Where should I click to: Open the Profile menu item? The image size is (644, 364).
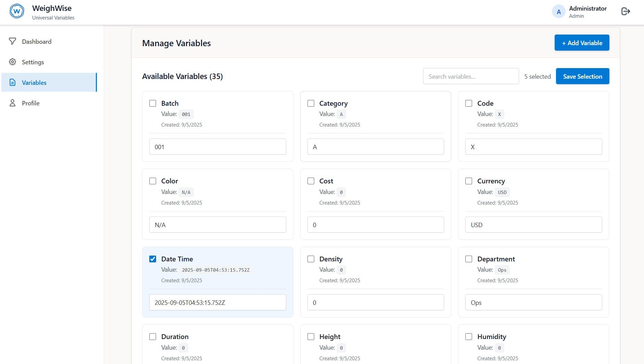pyautogui.click(x=49, y=103)
